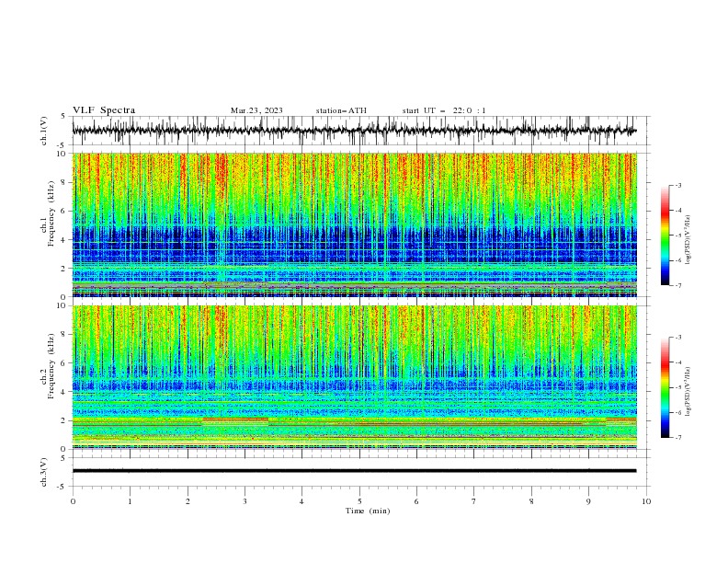Click the "-3" label on ch.1 color scale
Screen dimensions: 728x563
click(678, 185)
